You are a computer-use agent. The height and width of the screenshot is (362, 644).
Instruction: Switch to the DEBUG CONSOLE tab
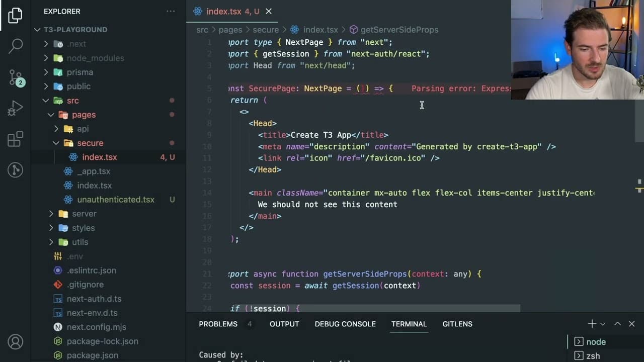click(x=345, y=324)
